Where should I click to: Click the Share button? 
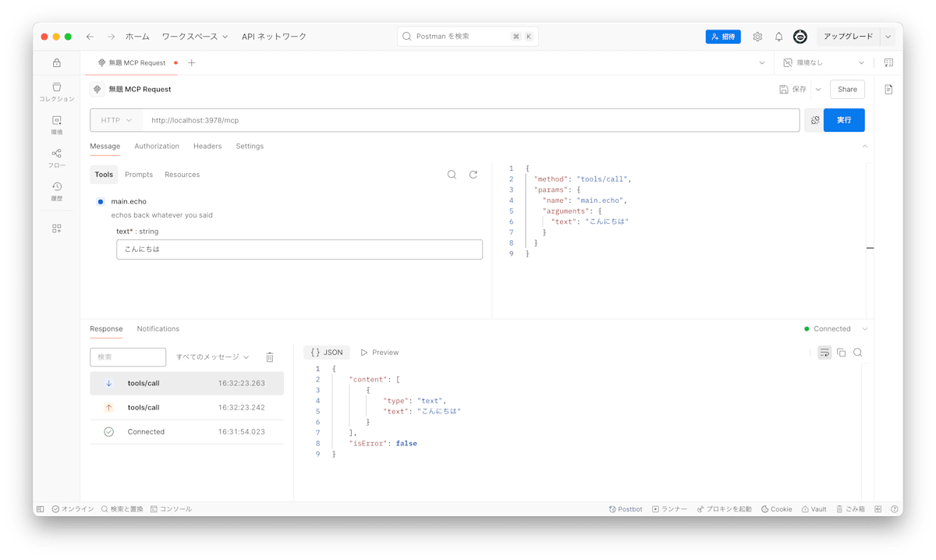pos(847,90)
